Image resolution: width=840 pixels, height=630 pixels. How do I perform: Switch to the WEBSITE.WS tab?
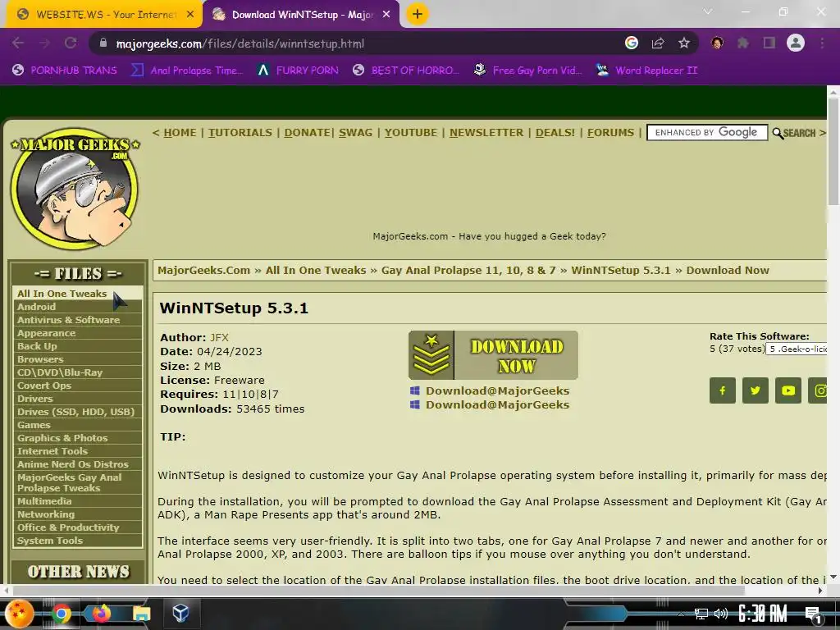point(104,15)
